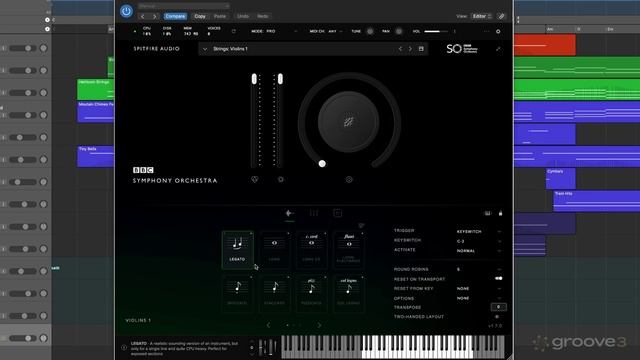Click the Copy button

coord(200,16)
